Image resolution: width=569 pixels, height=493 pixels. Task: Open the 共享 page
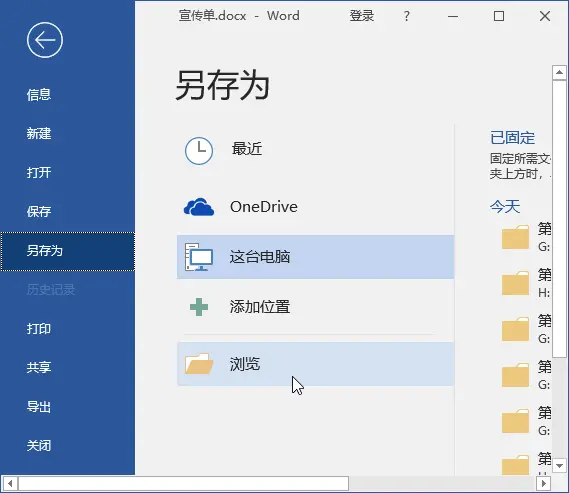click(39, 367)
